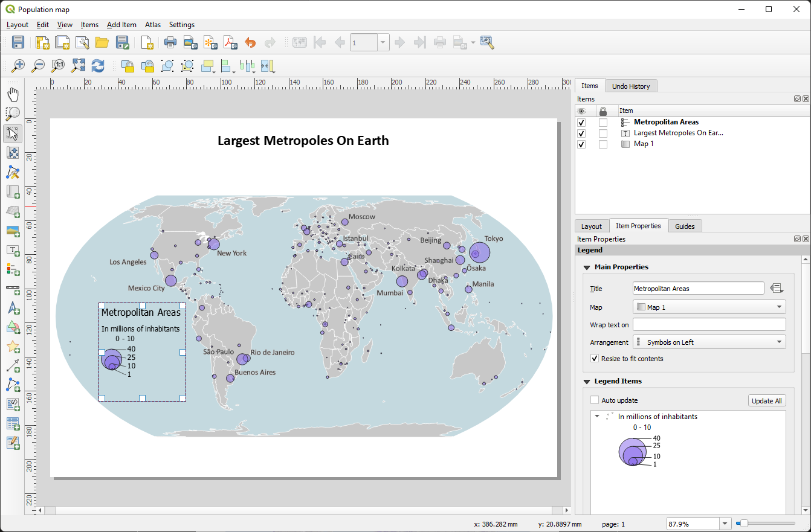Viewport: 811px width, 532px height.
Task: Select the Edit Nodes Item tool
Action: click(x=13, y=172)
